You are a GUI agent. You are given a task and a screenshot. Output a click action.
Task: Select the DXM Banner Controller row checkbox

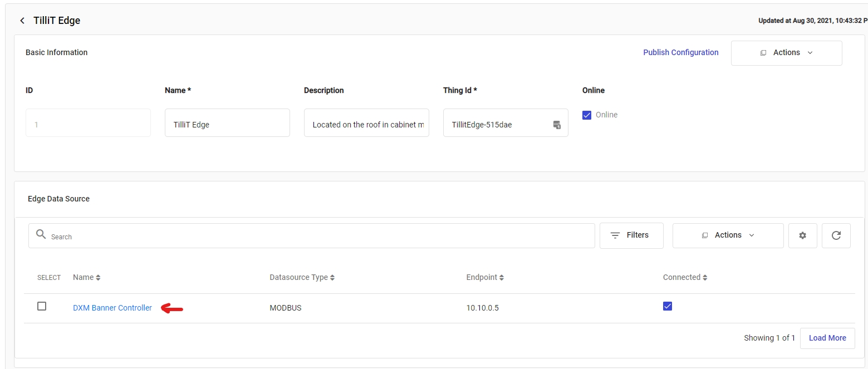[x=42, y=306]
